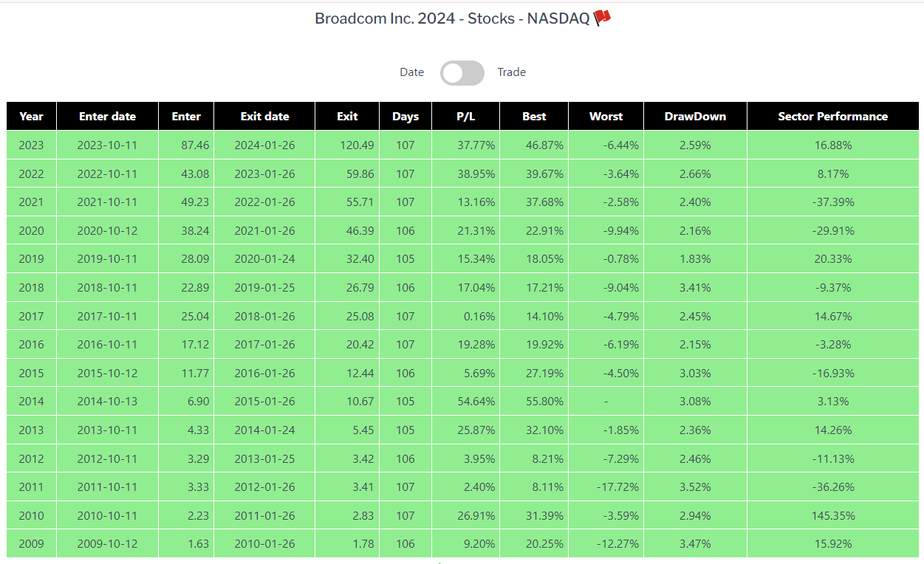
Task: Click exit date 2020-01-24
Action: pos(264,259)
